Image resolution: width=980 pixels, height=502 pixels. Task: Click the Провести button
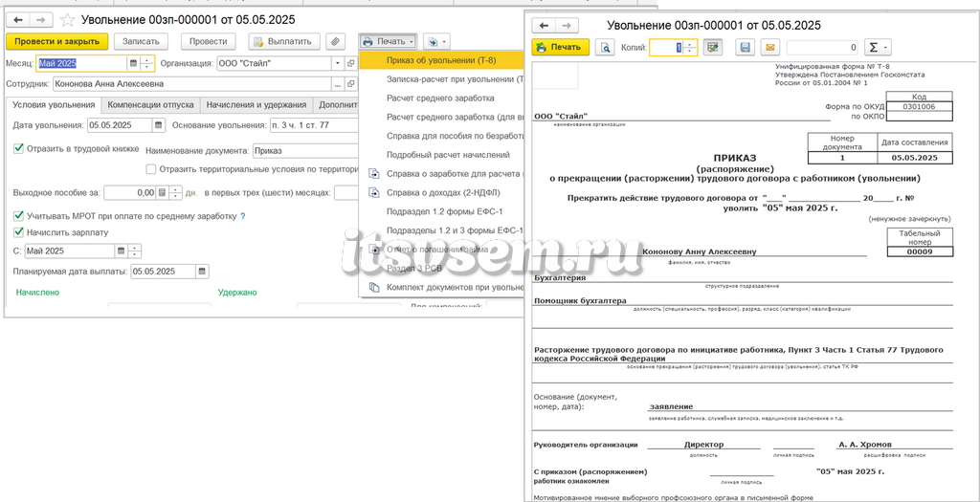tap(209, 41)
